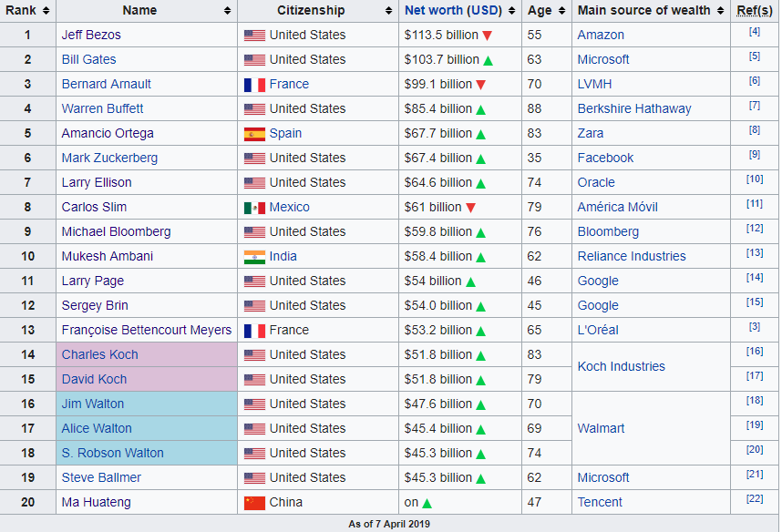Screen dimensions: 782x532
Task: Click the China flag icon
Action: 254,503
